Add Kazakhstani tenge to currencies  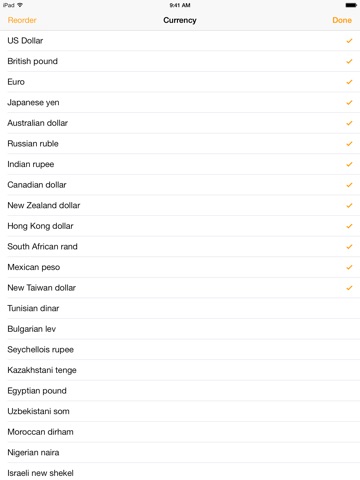tap(180, 370)
